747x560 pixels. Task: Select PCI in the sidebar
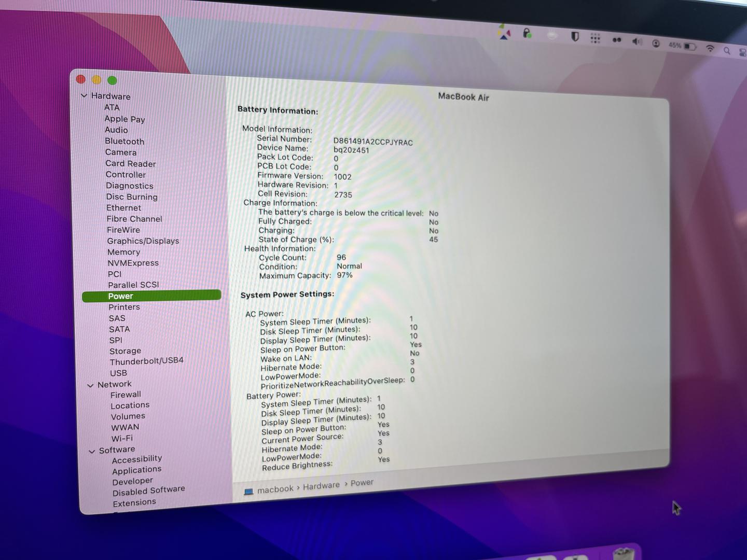(x=115, y=274)
